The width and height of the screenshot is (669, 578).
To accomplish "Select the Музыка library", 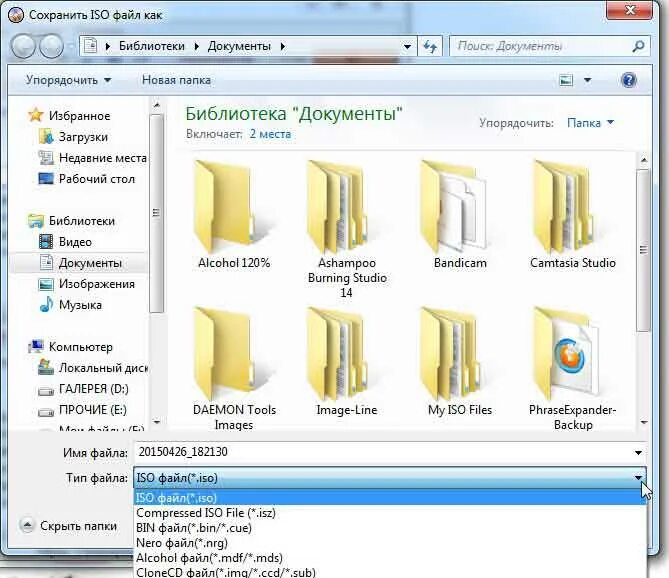I will pyautogui.click(x=80, y=305).
